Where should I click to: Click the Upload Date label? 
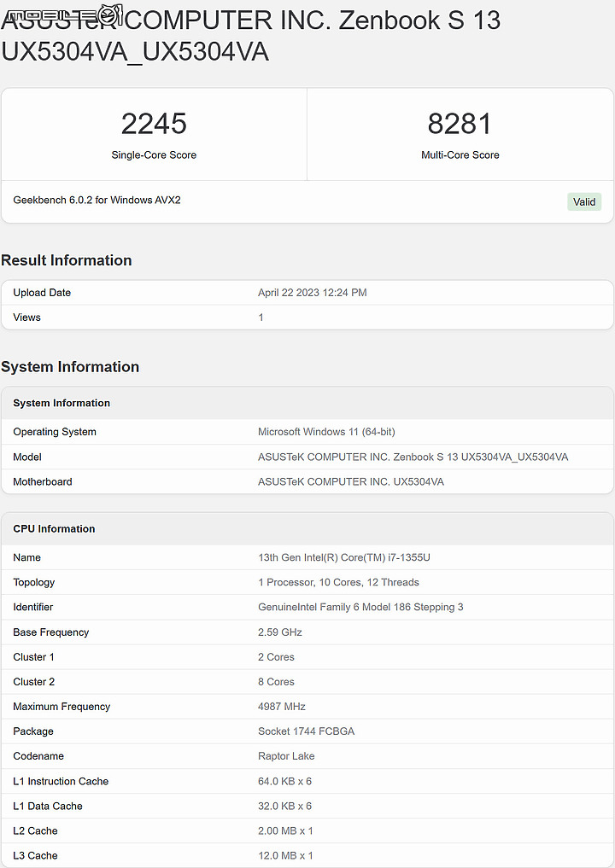point(42,292)
